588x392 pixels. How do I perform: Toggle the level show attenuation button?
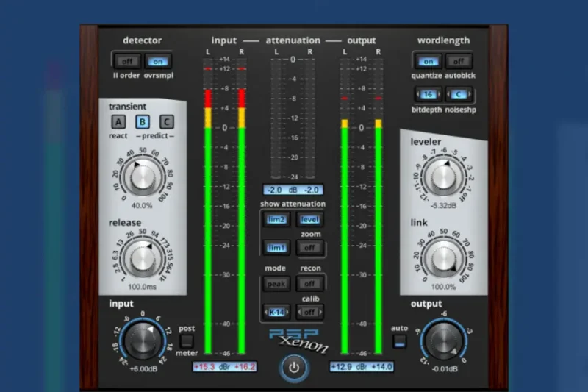point(309,219)
